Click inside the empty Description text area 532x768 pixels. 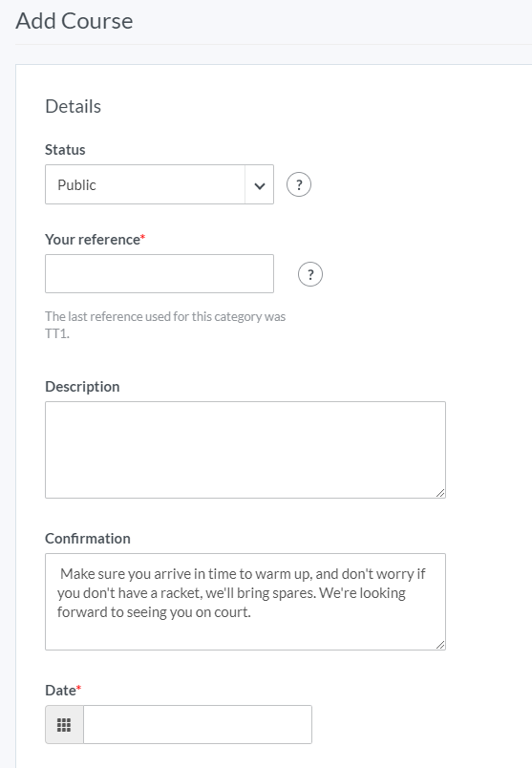pos(245,450)
